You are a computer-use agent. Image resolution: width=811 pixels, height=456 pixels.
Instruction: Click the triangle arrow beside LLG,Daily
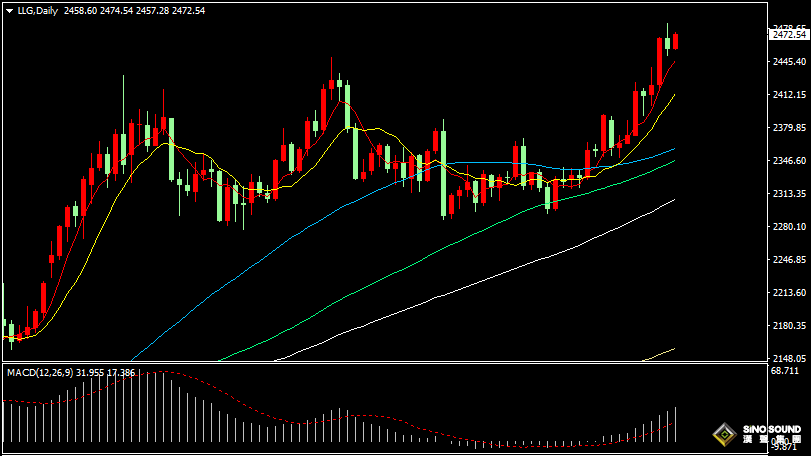(x=8, y=10)
